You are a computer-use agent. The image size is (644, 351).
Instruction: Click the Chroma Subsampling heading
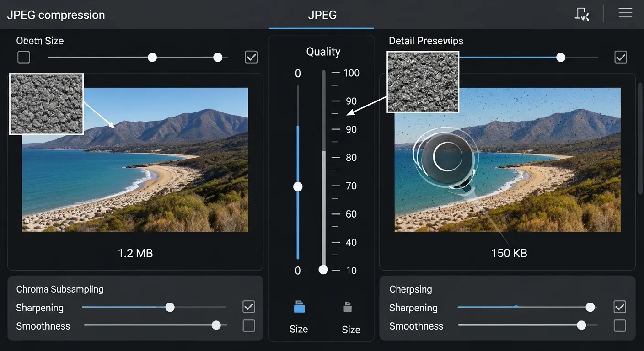60,289
